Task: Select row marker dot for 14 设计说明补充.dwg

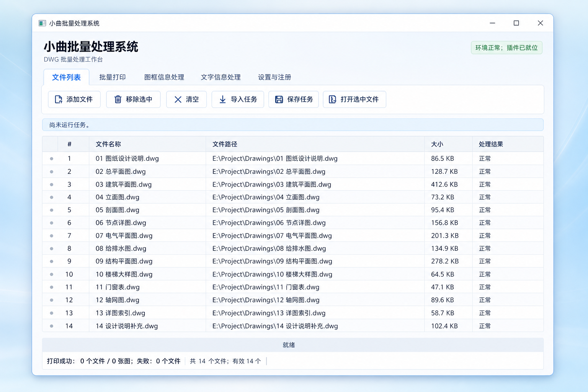Action: tap(52, 326)
